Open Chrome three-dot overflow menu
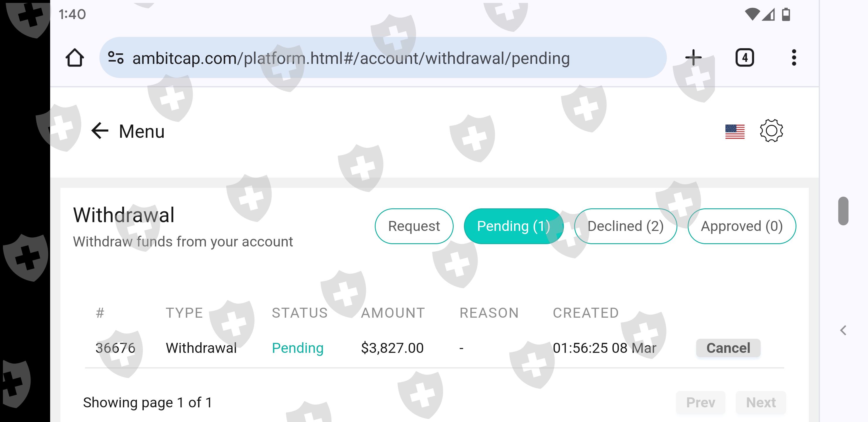Screen dimensions: 868x422 794,58
